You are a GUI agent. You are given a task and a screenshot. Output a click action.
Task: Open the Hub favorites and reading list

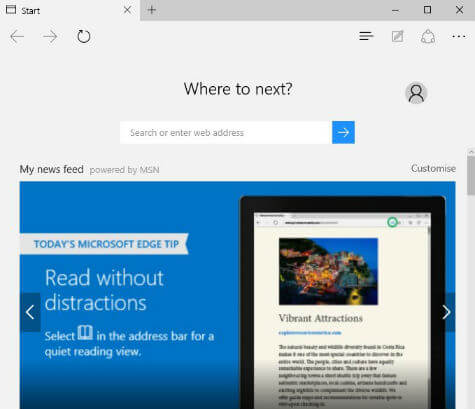point(366,36)
